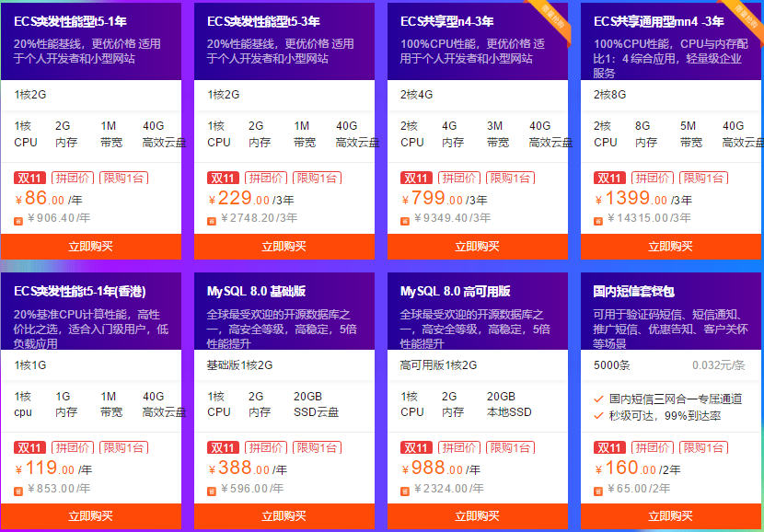Buy MySQL 8.0 基础版 now

284,516
